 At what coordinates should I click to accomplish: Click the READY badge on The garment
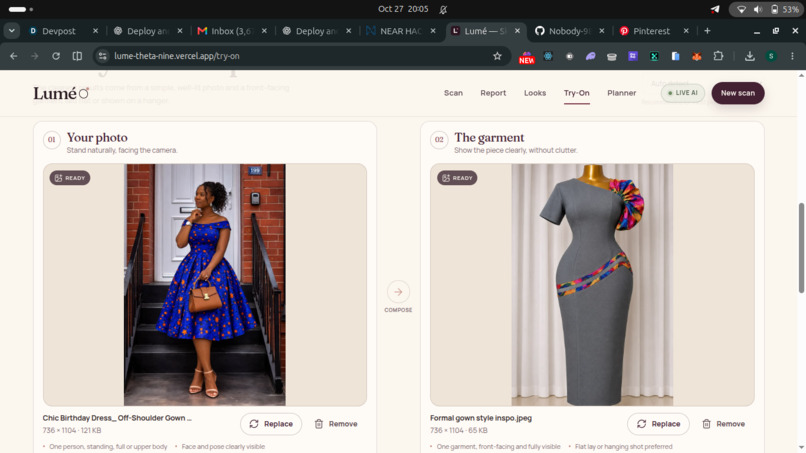[457, 178]
